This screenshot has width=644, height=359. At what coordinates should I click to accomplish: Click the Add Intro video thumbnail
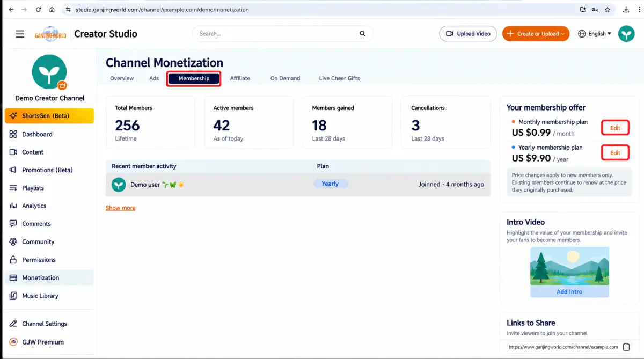pos(569,272)
